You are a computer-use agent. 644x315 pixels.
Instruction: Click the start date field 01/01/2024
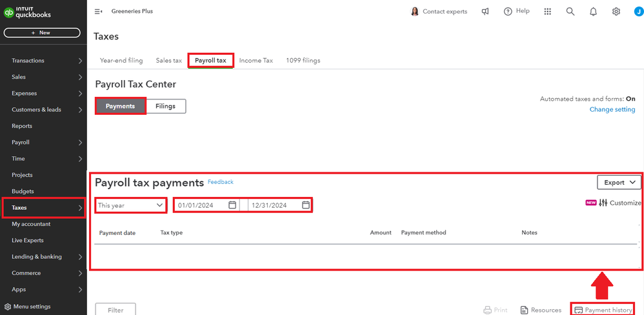click(206, 205)
